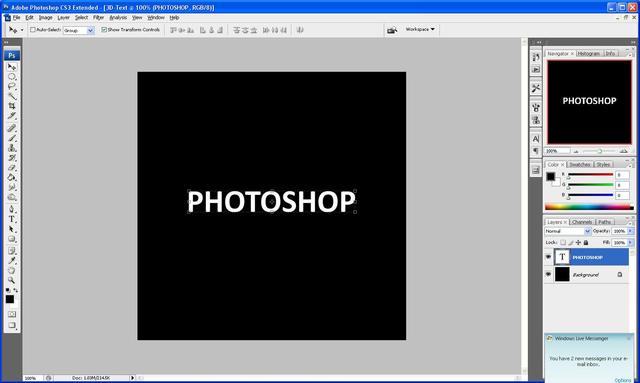This screenshot has width=640, height=383.
Task: Open the status bar info arrow
Action: pyautogui.click(x=132, y=378)
